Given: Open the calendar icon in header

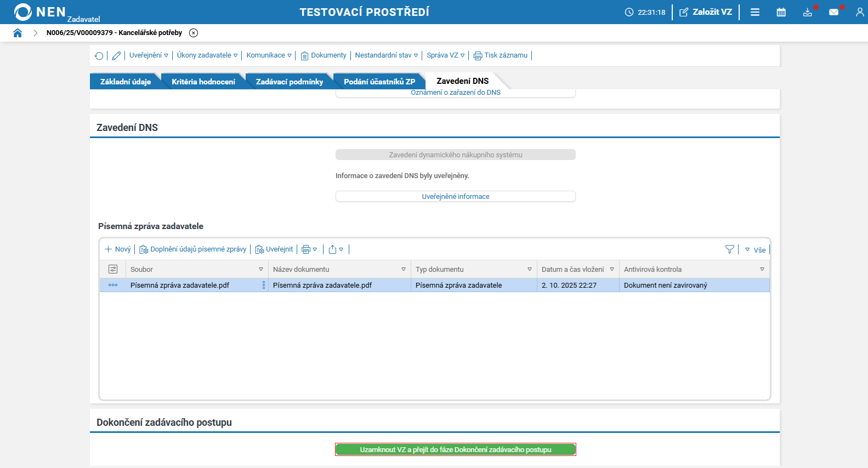Looking at the screenshot, I should [781, 12].
